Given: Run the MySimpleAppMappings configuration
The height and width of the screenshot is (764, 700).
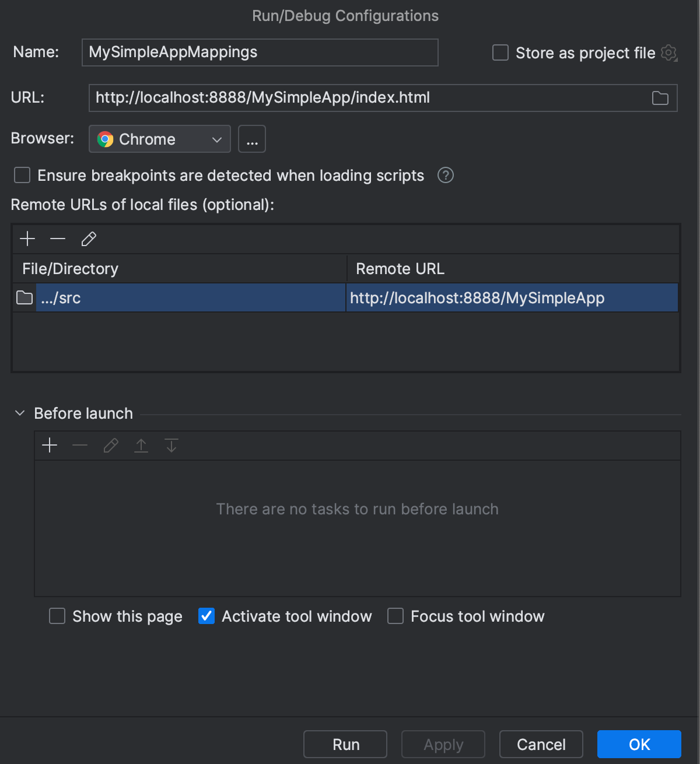Looking at the screenshot, I should 345,744.
